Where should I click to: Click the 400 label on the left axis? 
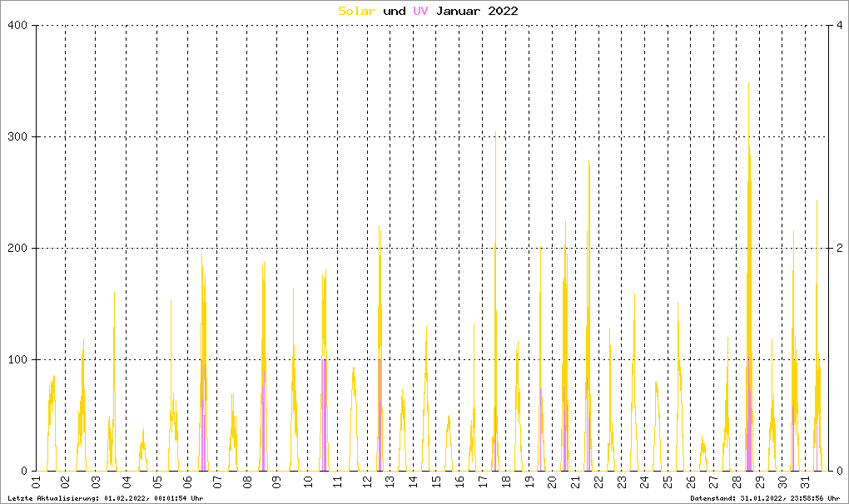19,26
